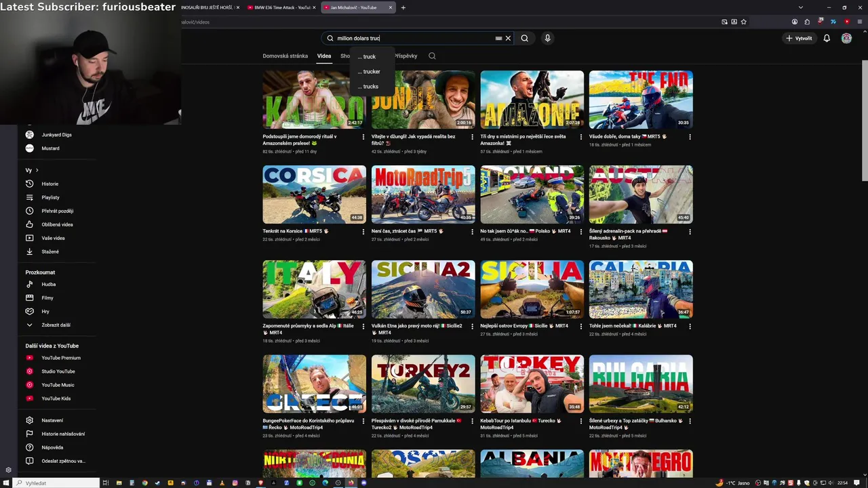Choose the "... trucker" search suggestion
Image resolution: width=868 pixels, height=488 pixels.
pyautogui.click(x=369, y=72)
